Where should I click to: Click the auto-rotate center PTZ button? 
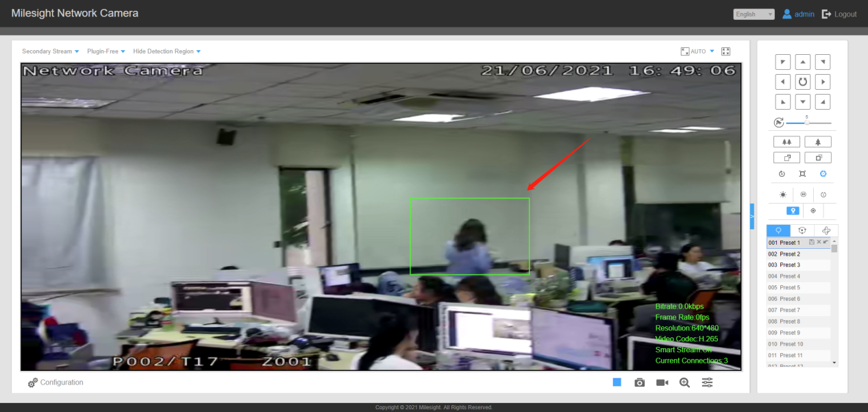pyautogui.click(x=803, y=82)
